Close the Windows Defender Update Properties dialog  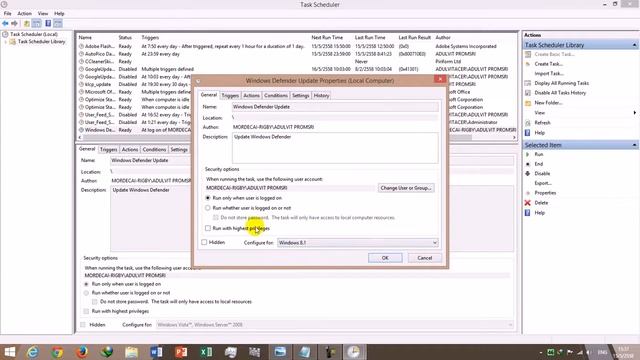coord(440,80)
